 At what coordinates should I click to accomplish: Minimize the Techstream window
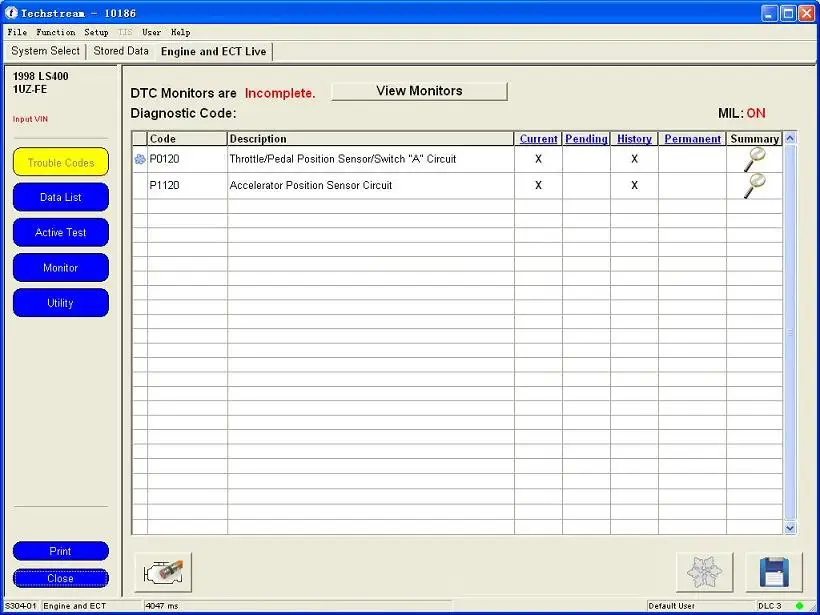(x=769, y=13)
